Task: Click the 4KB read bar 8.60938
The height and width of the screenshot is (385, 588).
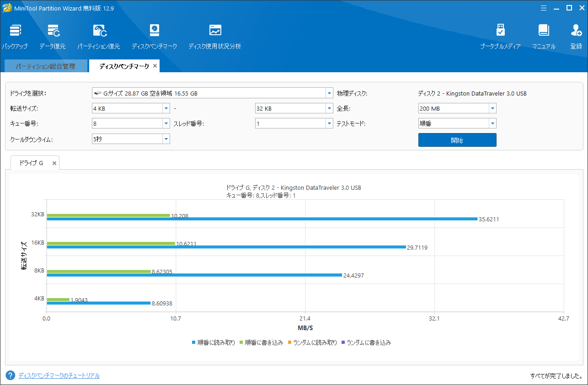Action: (x=99, y=303)
